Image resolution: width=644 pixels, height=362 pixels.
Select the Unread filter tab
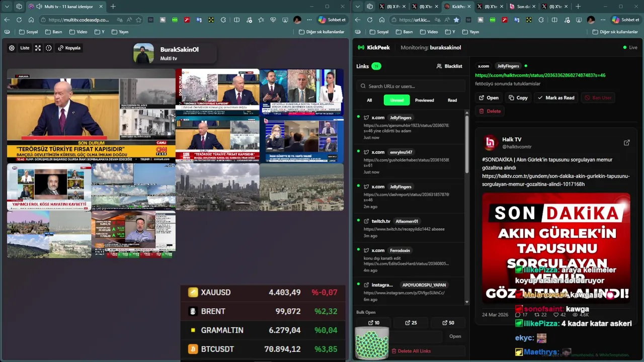[x=397, y=100]
